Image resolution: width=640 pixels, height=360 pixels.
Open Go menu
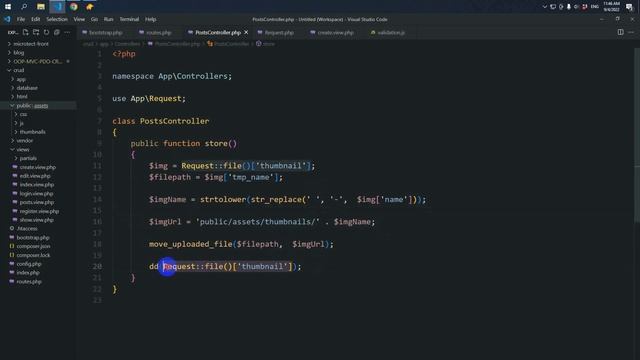(x=94, y=19)
